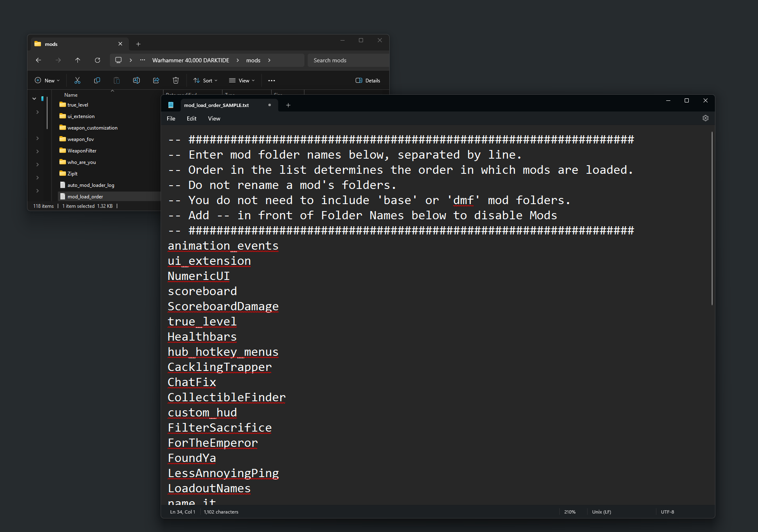Click the CollectibleFinder line
758x532 pixels.
pyautogui.click(x=227, y=398)
